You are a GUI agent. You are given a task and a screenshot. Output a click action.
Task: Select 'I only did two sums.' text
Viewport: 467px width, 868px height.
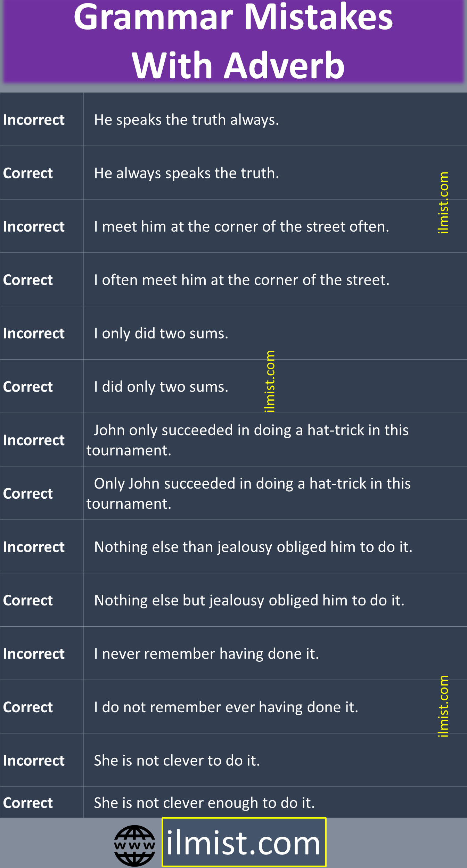161,333
